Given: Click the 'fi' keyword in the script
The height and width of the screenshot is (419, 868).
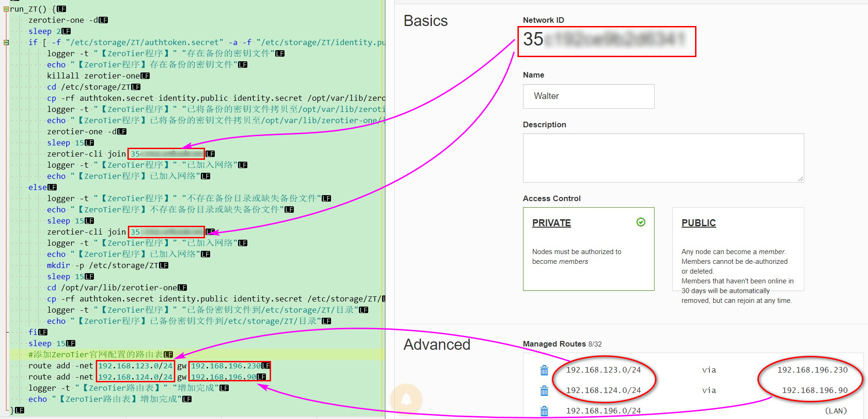Looking at the screenshot, I should (33, 332).
